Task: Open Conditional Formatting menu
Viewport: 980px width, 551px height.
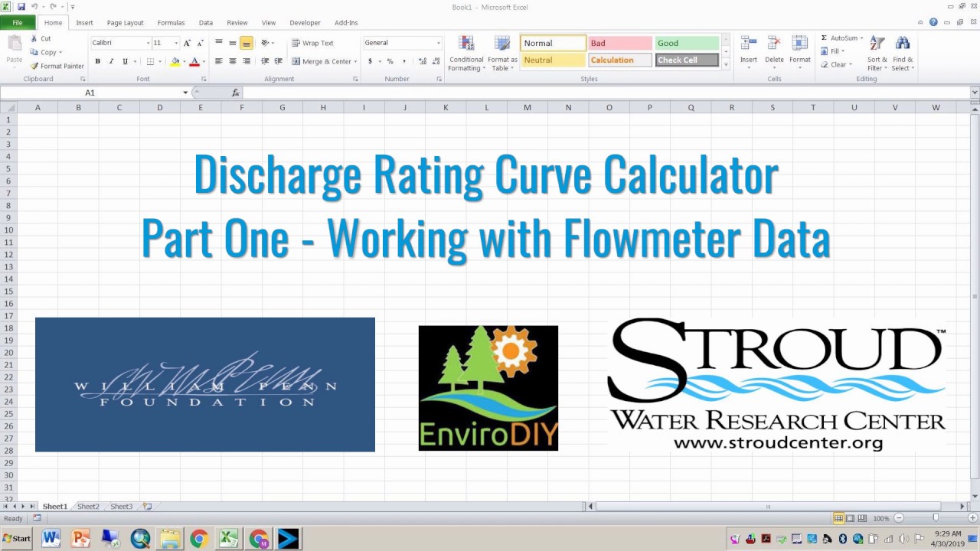Action: tap(466, 54)
